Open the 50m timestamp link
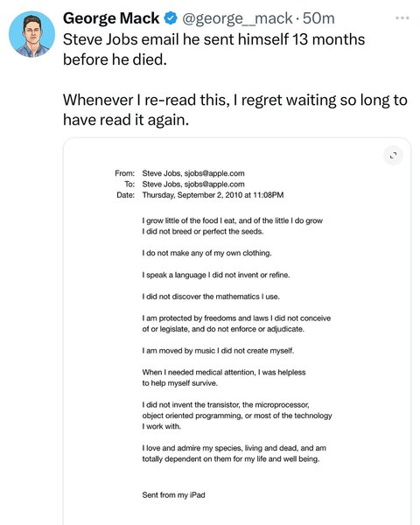Image resolution: width=420 pixels, height=525 pixels. pyautogui.click(x=318, y=18)
